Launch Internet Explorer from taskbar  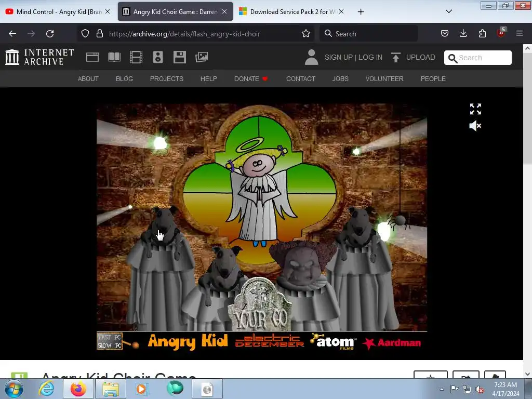46,389
